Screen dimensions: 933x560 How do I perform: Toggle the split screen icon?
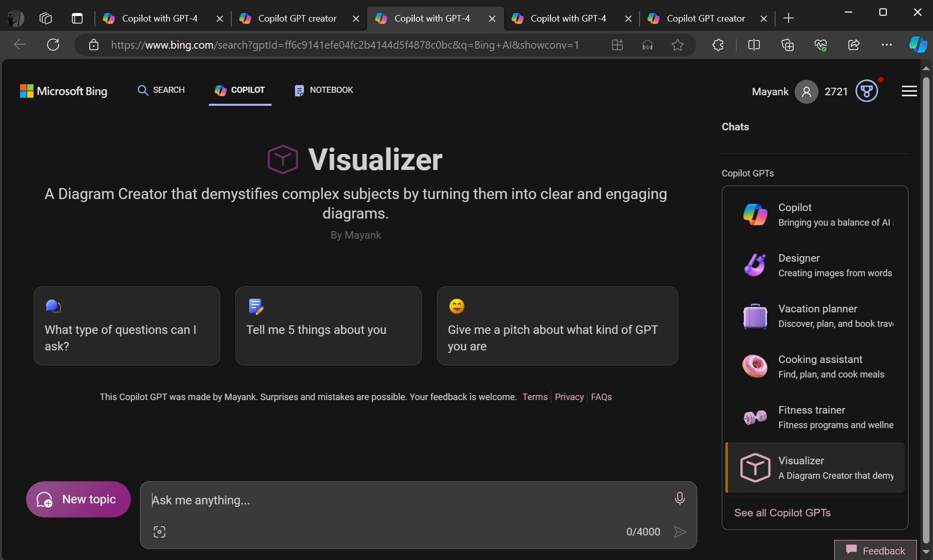(754, 45)
